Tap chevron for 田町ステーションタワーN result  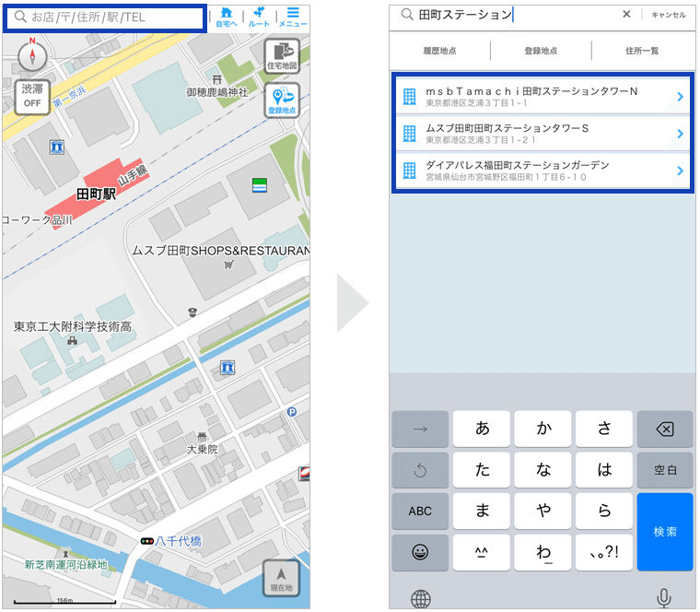point(680,97)
